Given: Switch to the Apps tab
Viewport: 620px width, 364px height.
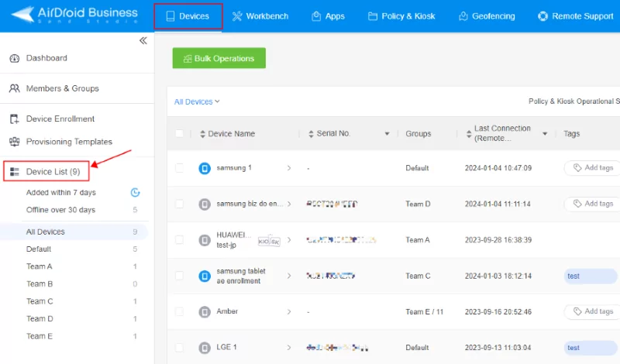Looking at the screenshot, I should point(328,16).
